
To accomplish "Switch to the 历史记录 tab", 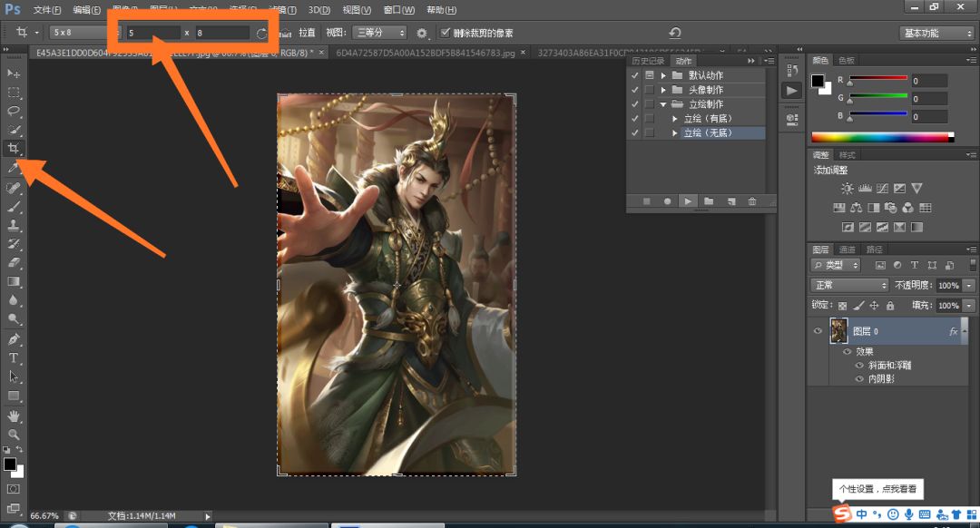I will pyautogui.click(x=648, y=61).
